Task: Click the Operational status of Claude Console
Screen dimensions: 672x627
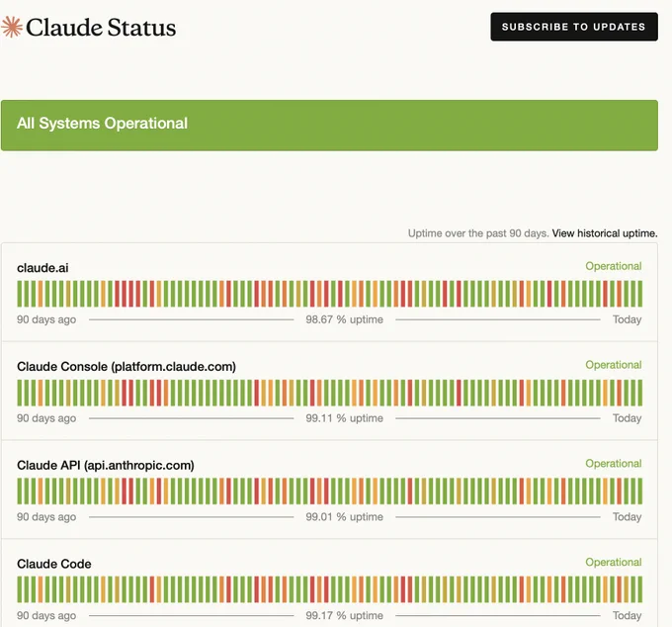Action: 614,365
